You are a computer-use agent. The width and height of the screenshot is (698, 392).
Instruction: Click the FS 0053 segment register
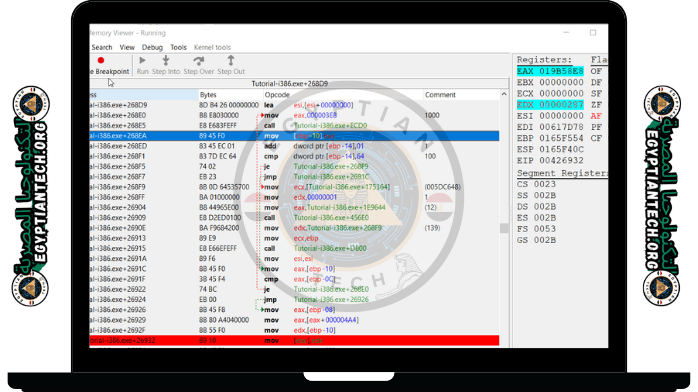(x=536, y=229)
